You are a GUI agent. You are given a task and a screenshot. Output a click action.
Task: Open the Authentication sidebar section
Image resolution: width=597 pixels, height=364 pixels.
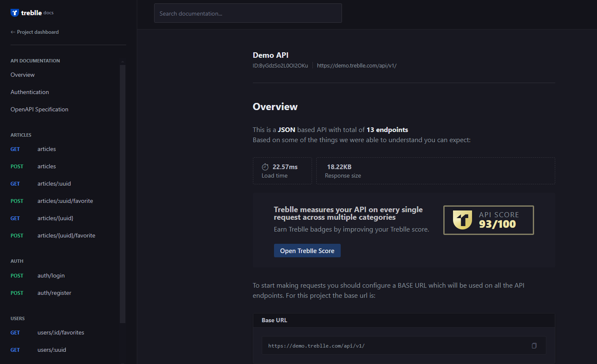pyautogui.click(x=30, y=92)
